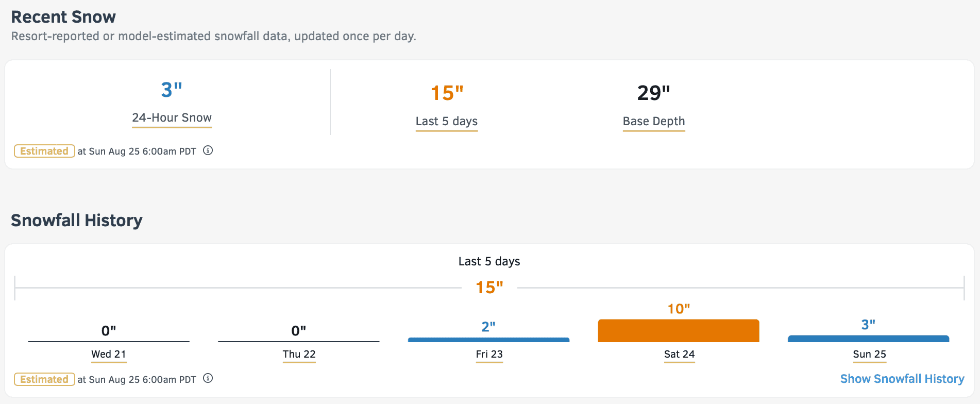980x404 pixels.
Task: Click the Sun 25 day label
Action: (x=869, y=354)
